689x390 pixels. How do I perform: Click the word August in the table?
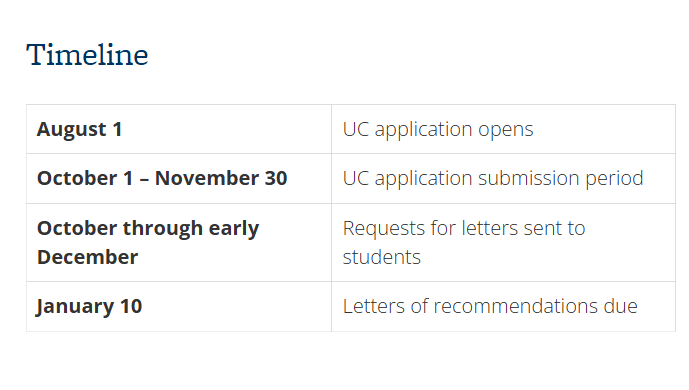tap(72, 130)
